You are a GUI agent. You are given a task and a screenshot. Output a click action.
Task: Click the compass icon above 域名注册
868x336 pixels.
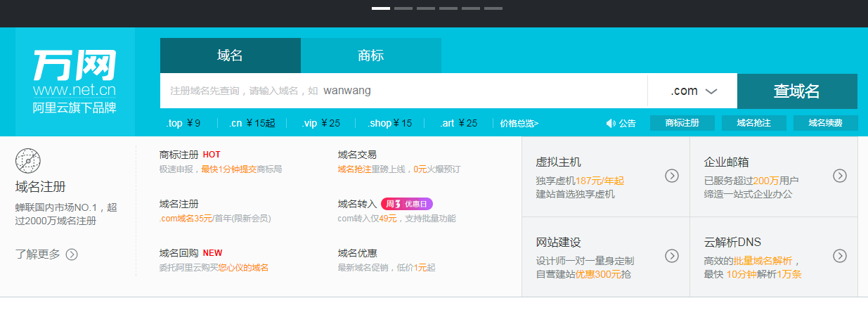pyautogui.click(x=28, y=161)
